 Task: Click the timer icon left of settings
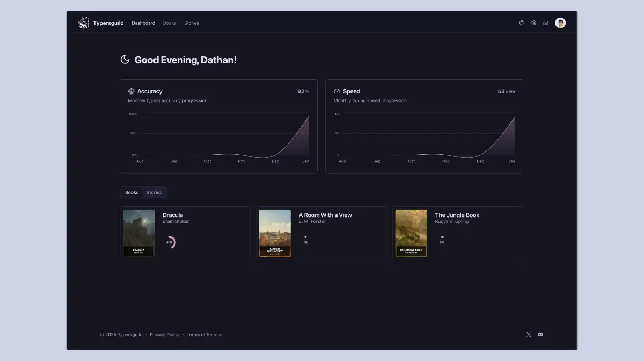521,23
